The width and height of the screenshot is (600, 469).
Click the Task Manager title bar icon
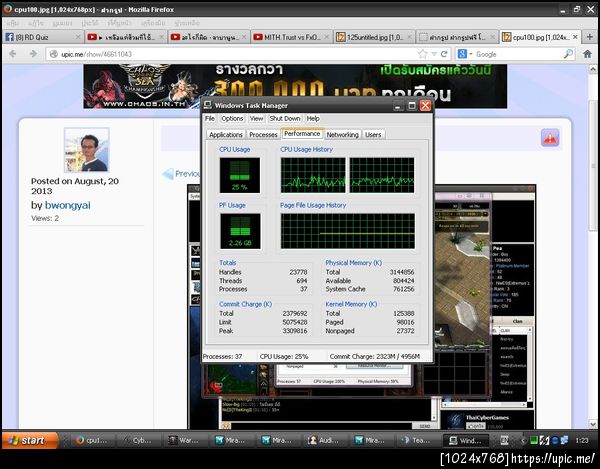pos(208,105)
